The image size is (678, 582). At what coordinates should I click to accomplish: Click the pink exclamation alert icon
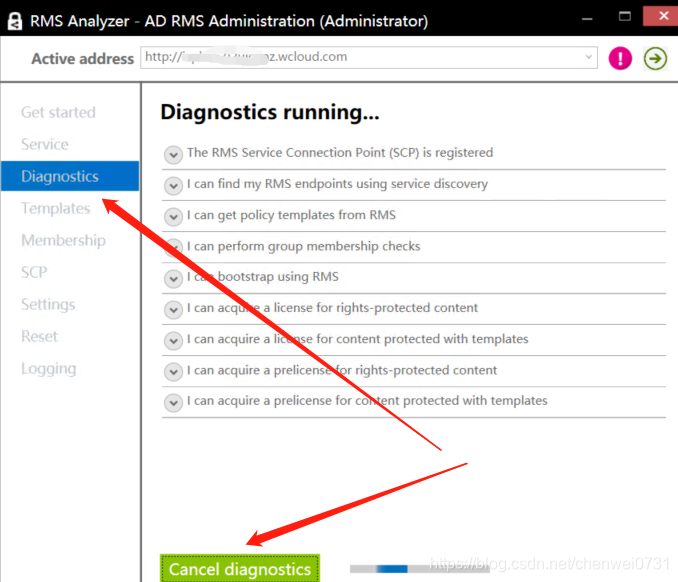tap(620, 58)
